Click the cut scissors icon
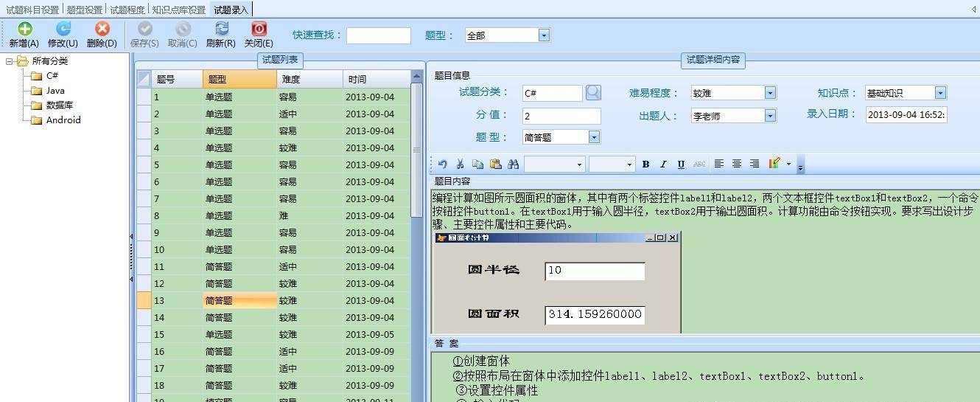980x402 pixels. point(460,164)
